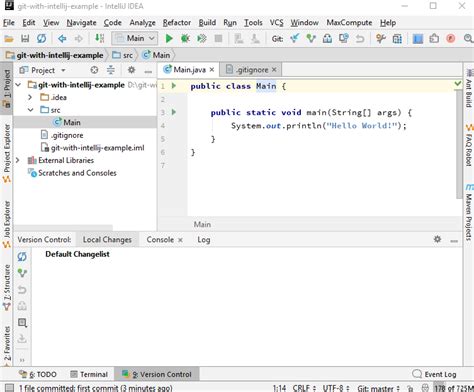Toggle the 1: Project side tab
Image resolution: width=474 pixels, height=392 pixels.
coord(7,89)
